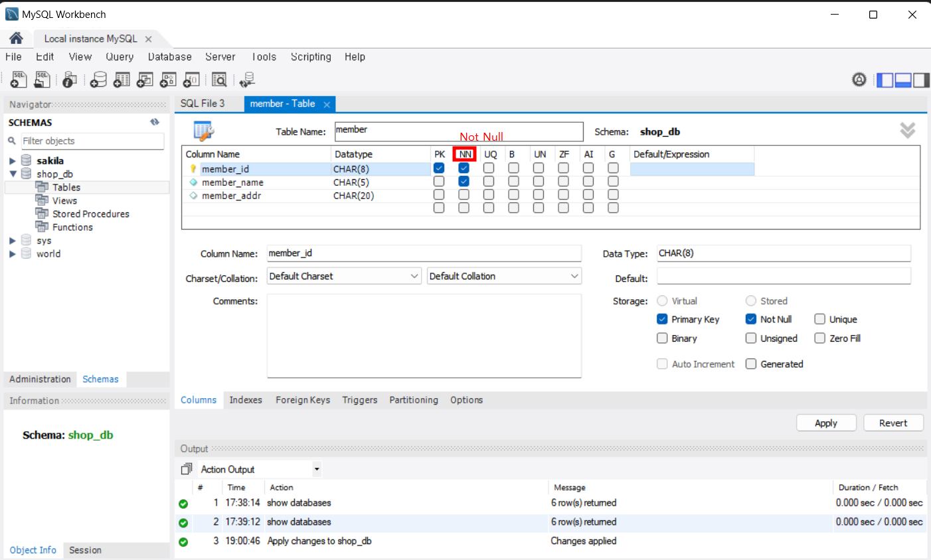Switch to the Session tab
The image size is (931, 560).
tap(85, 550)
